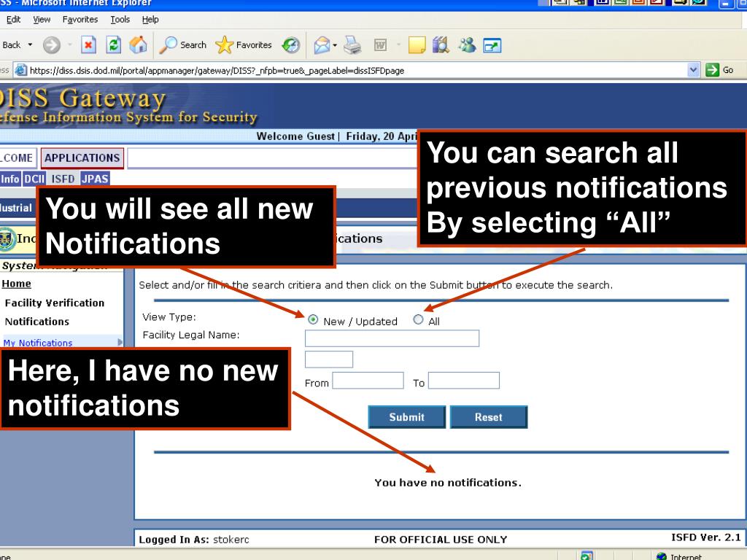Click the Print printer icon

(x=353, y=45)
